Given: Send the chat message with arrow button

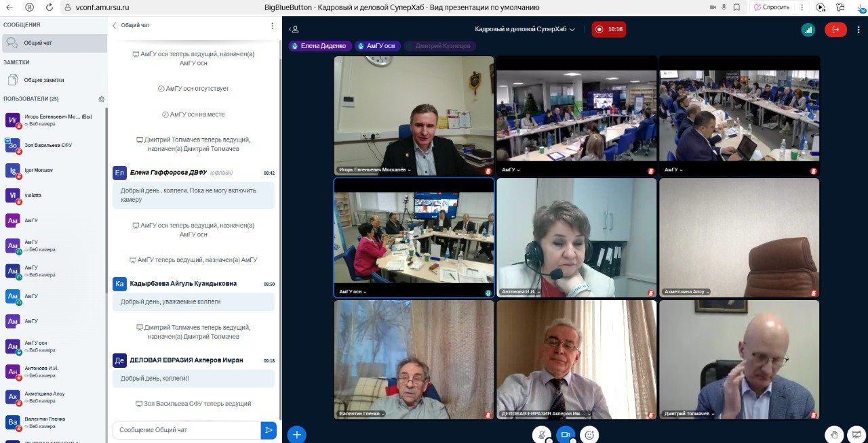Looking at the screenshot, I should pos(269,430).
